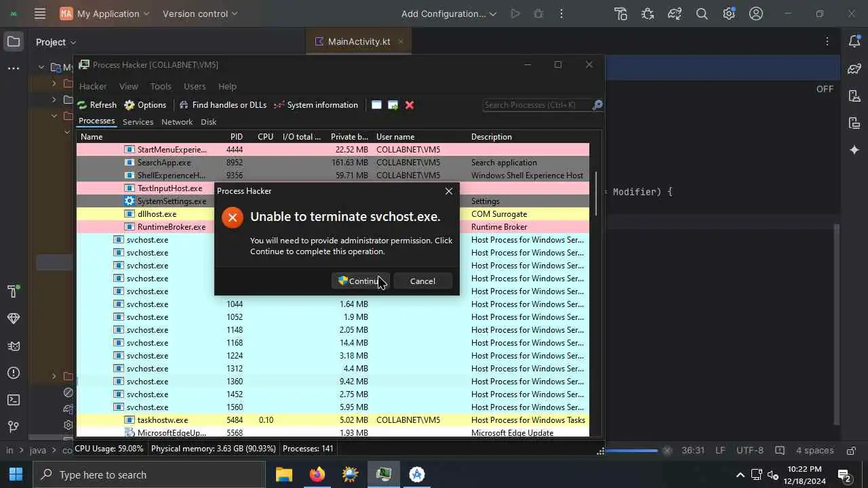Click the red X terminate icon in Process Hacker toolbar

(410, 105)
